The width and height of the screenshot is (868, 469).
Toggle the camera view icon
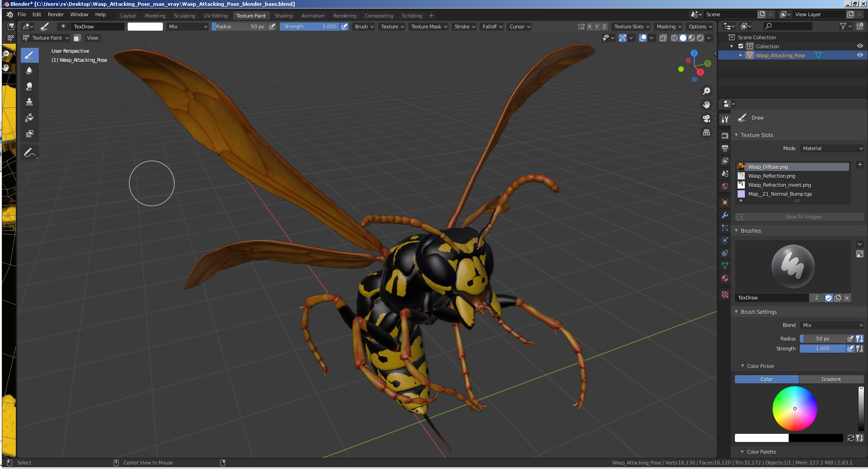(706, 119)
